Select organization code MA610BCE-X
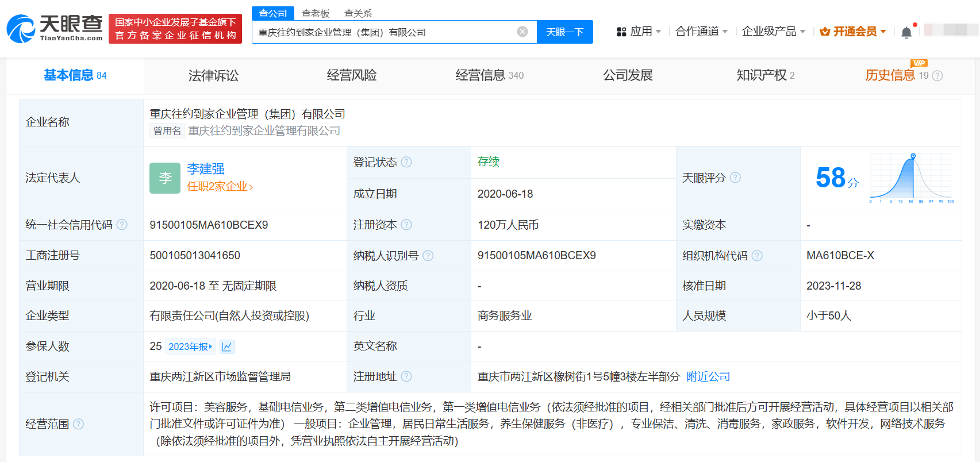Image resolution: width=980 pixels, height=462 pixels. pyautogui.click(x=840, y=256)
